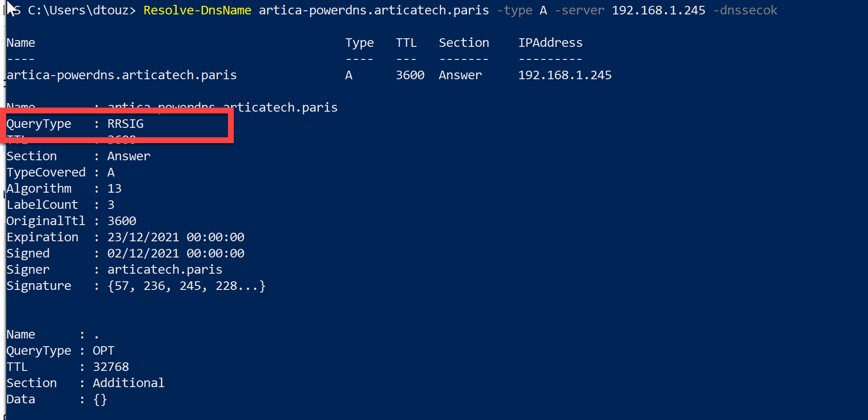Click the Type column header
Screen dimensions: 868x420
click(x=359, y=43)
